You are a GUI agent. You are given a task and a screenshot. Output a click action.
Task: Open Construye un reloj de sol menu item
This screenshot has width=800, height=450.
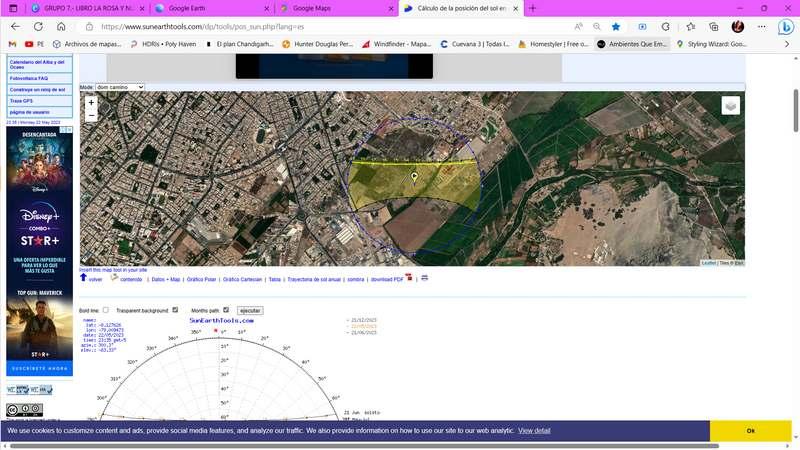tap(40, 90)
